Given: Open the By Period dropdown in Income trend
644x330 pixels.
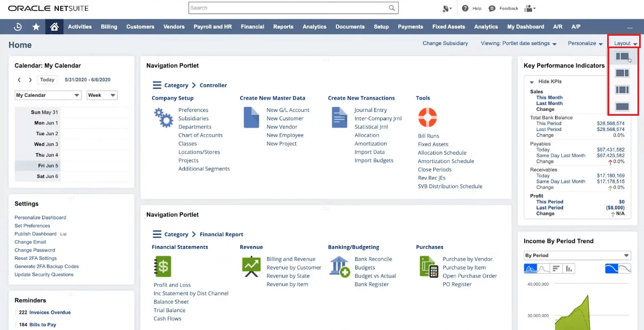Looking at the screenshot, I should [577, 255].
